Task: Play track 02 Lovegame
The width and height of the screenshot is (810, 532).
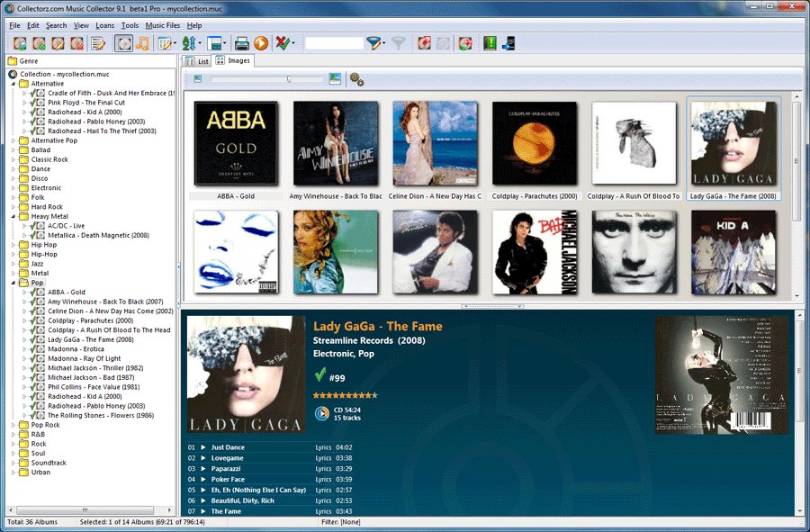Action: (x=203, y=458)
